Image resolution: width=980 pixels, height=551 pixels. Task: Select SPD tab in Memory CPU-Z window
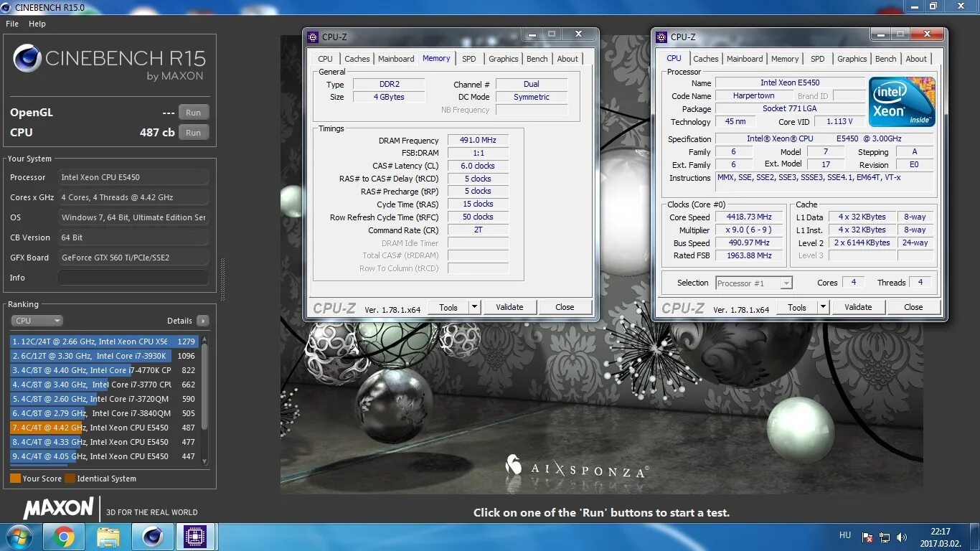pyautogui.click(x=469, y=59)
